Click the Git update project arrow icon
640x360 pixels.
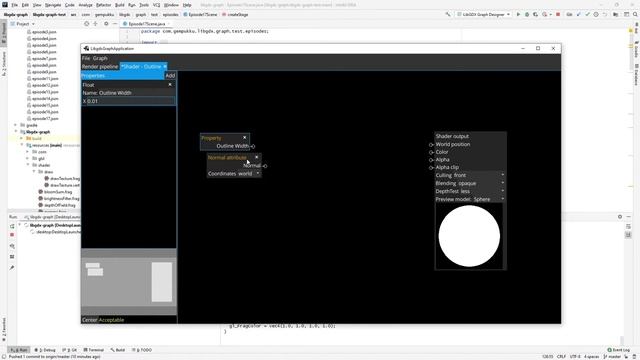(x=579, y=14)
